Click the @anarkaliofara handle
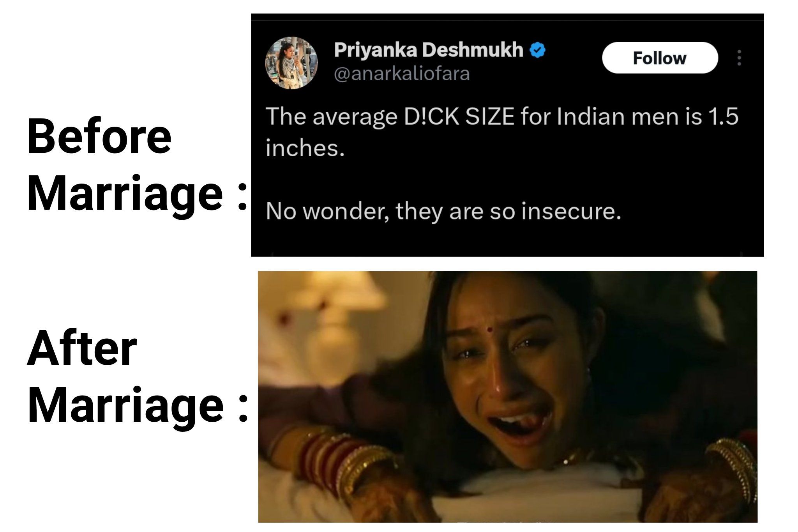This screenshot has width=798, height=532. point(402,74)
